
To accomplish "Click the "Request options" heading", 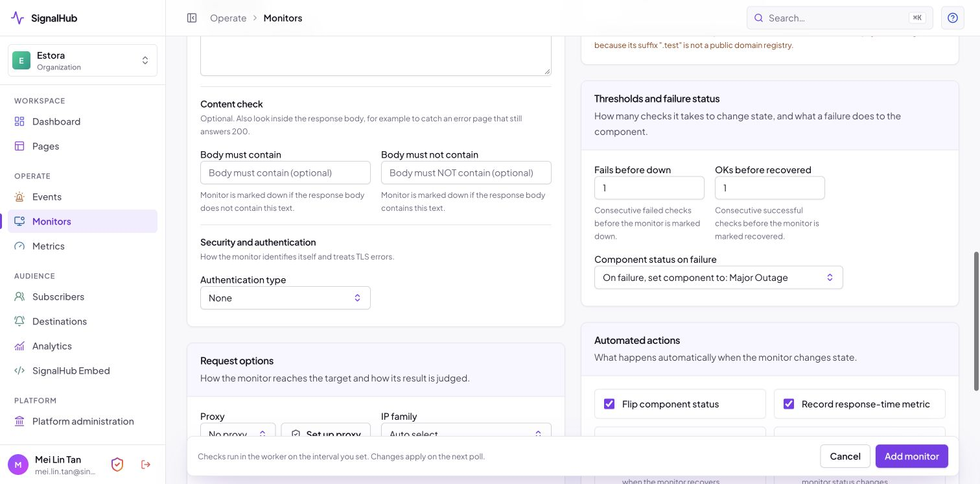I will tap(237, 361).
